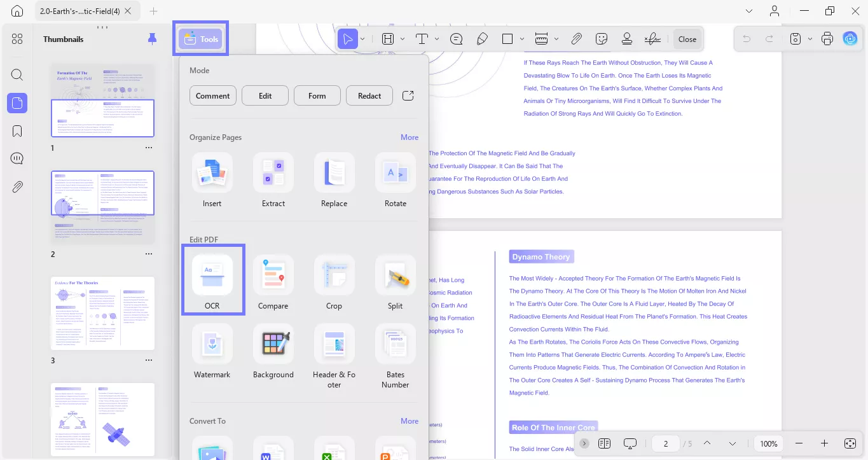The height and width of the screenshot is (460, 868).
Task: Click More next to Convert To
Action: tap(410, 421)
